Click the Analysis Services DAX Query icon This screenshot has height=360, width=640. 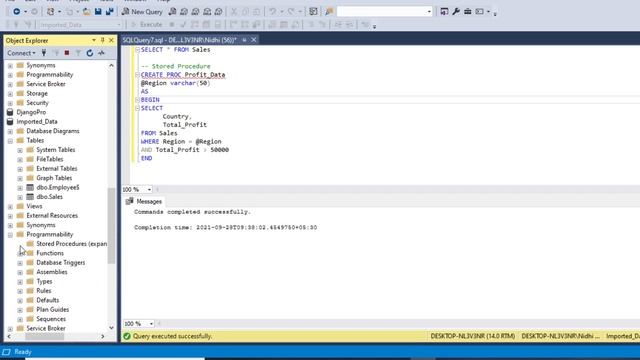(x=219, y=12)
